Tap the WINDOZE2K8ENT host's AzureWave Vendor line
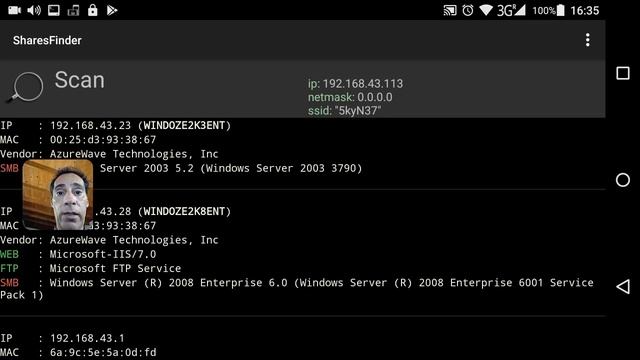Image resolution: width=640 pixels, height=360 pixels. coord(109,240)
